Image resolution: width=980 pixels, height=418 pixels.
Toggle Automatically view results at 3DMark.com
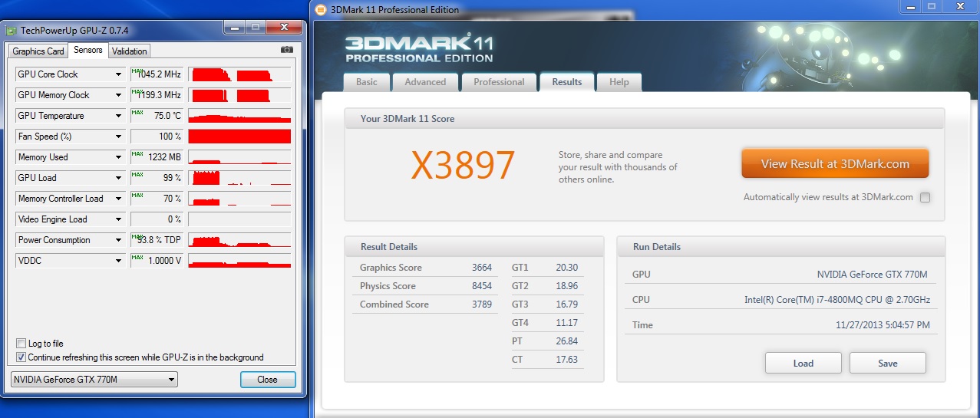[925, 197]
